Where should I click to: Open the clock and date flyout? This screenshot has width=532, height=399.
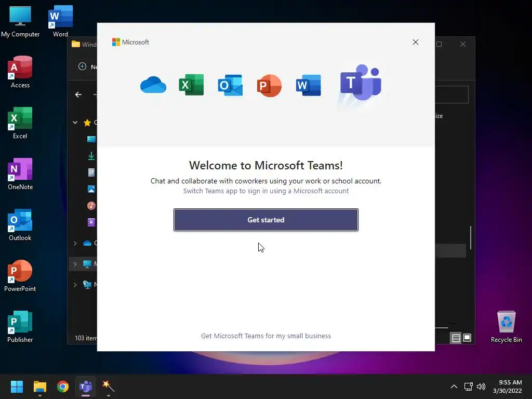[x=507, y=387]
